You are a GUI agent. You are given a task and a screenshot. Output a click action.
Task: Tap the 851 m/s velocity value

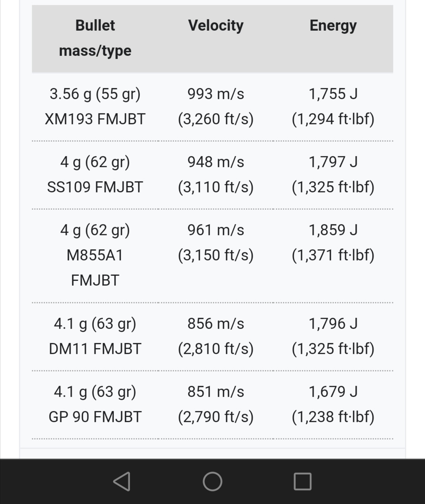tap(216, 392)
